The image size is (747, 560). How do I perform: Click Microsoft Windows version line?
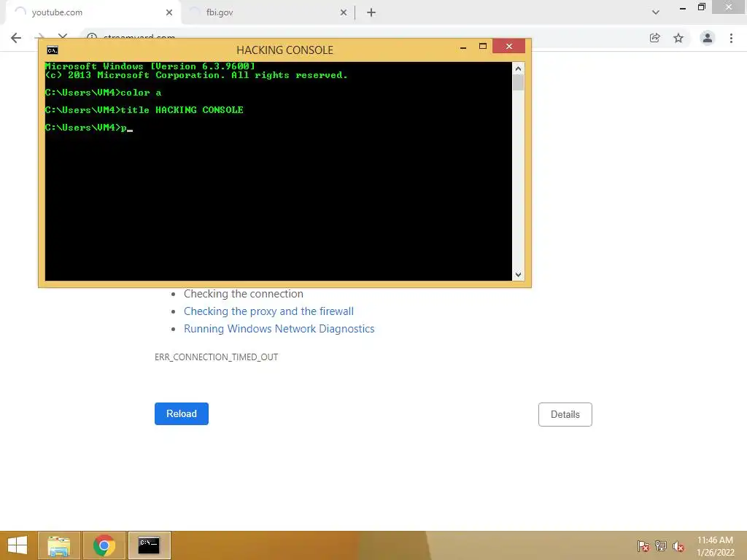click(150, 66)
